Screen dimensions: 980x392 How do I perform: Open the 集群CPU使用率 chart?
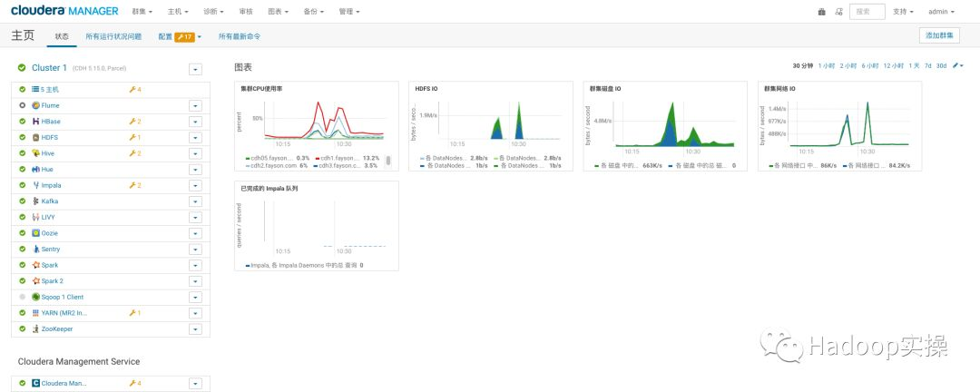(x=317, y=126)
